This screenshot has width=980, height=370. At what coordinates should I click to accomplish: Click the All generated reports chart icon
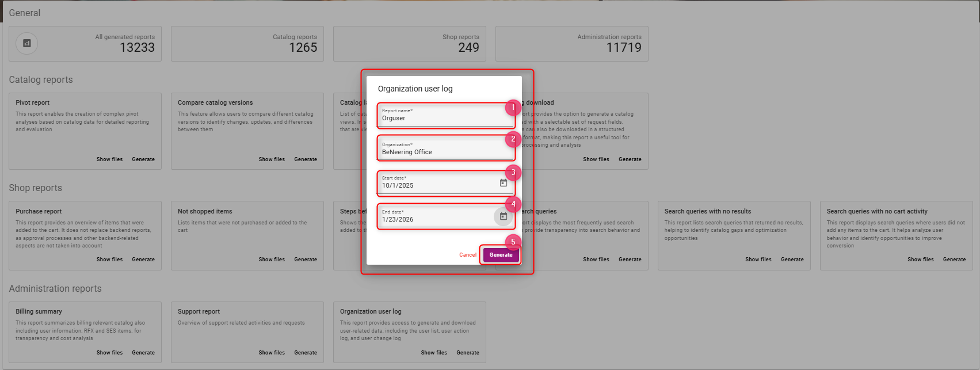click(x=27, y=43)
